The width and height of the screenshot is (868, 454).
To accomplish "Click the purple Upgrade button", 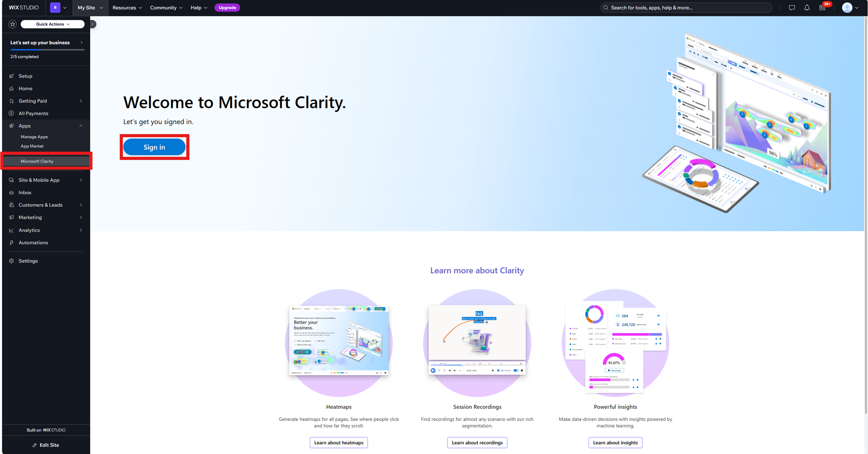I will (x=227, y=7).
